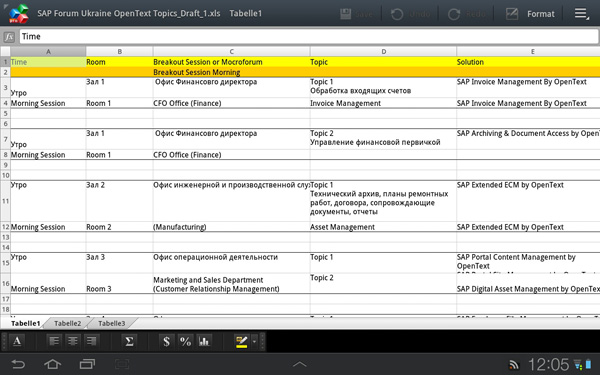Select cell 'Breakout Session or Mocroforum'

tap(232, 62)
